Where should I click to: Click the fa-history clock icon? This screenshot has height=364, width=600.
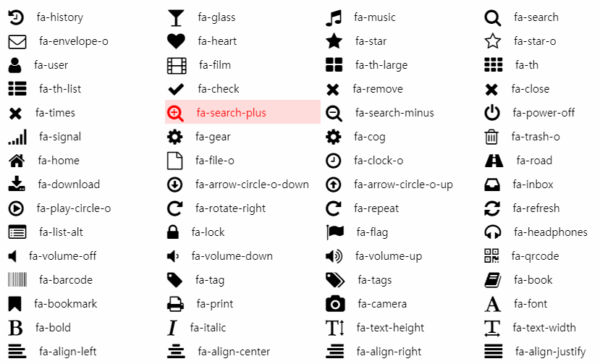[x=16, y=17]
